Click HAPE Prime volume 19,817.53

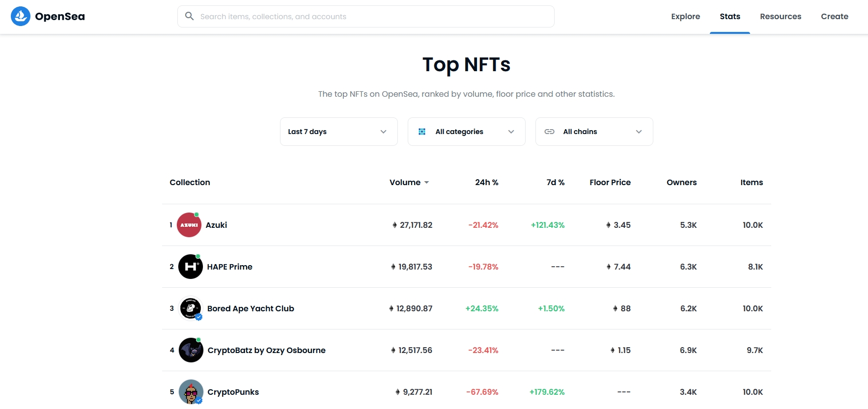pos(415,267)
